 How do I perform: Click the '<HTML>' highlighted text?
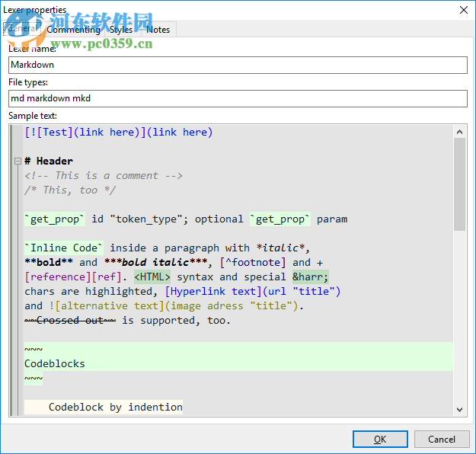pyautogui.click(x=152, y=277)
